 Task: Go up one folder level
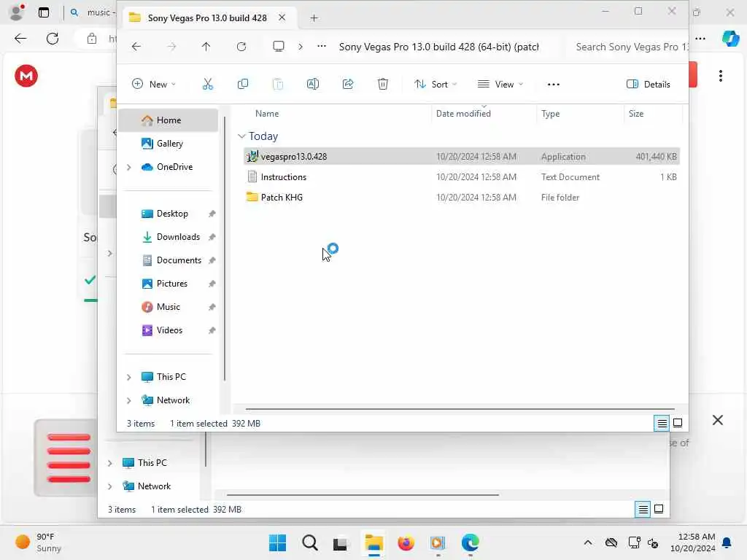[x=206, y=46]
